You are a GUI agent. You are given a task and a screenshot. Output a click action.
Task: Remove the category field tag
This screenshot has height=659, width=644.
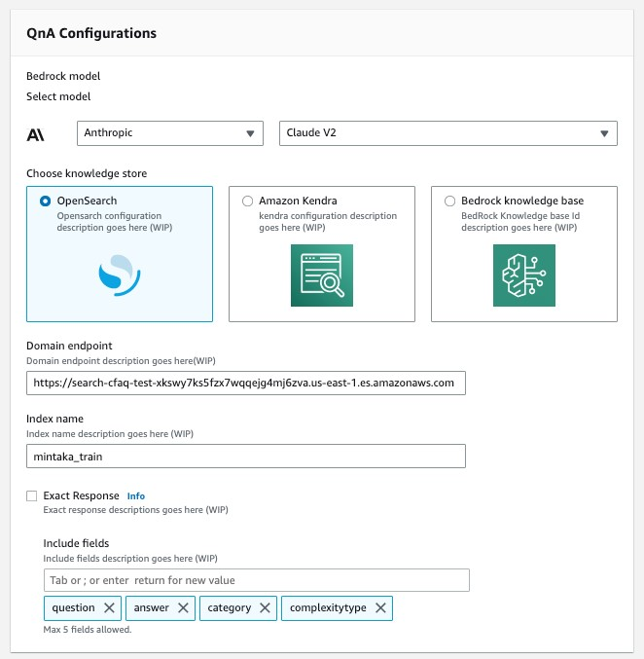[266, 608]
